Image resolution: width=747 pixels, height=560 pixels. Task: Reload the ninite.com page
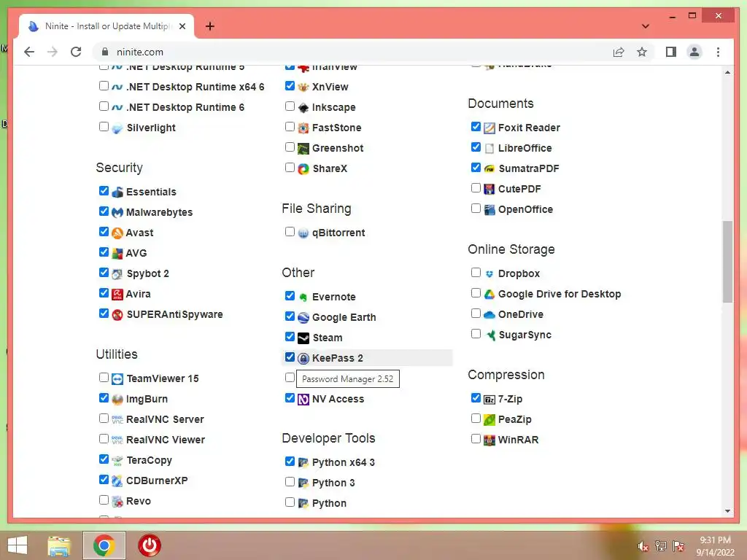76,52
